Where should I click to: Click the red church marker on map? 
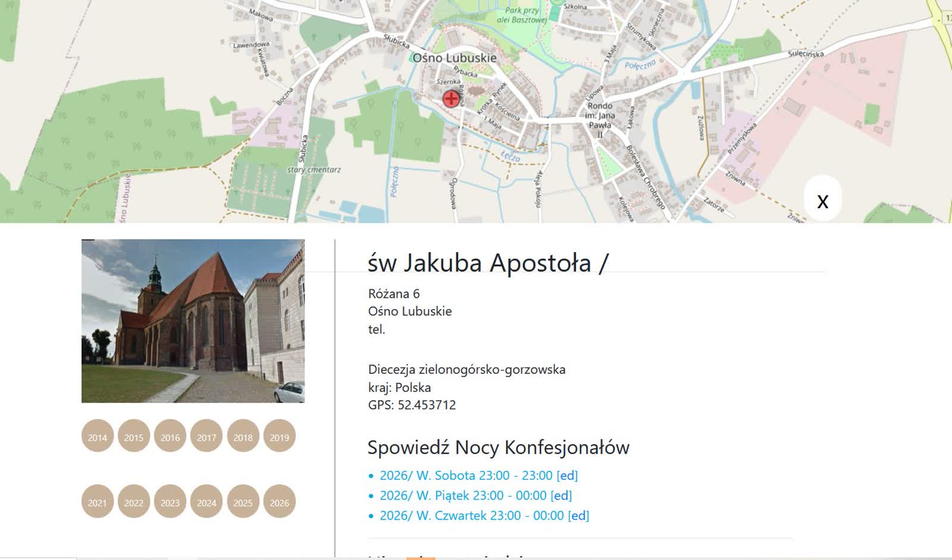tap(452, 99)
